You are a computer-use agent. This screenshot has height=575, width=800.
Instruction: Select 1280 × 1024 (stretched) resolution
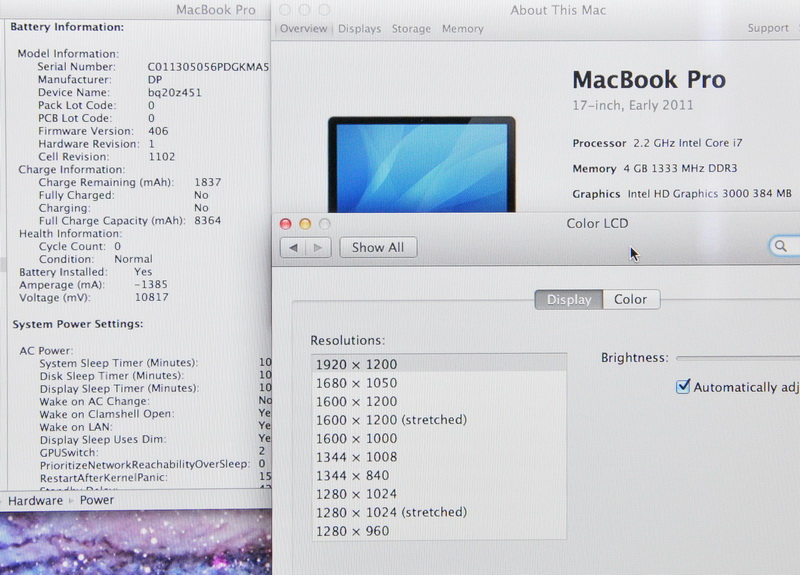pos(439,512)
